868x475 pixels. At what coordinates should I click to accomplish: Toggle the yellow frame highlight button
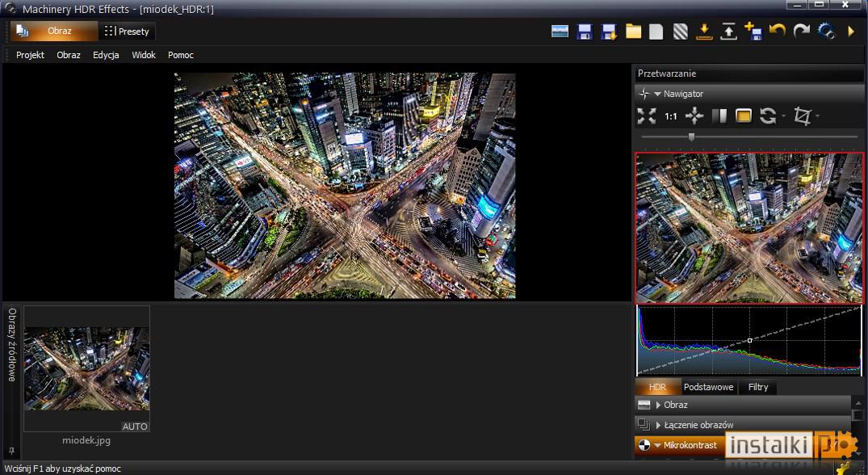pos(744,116)
